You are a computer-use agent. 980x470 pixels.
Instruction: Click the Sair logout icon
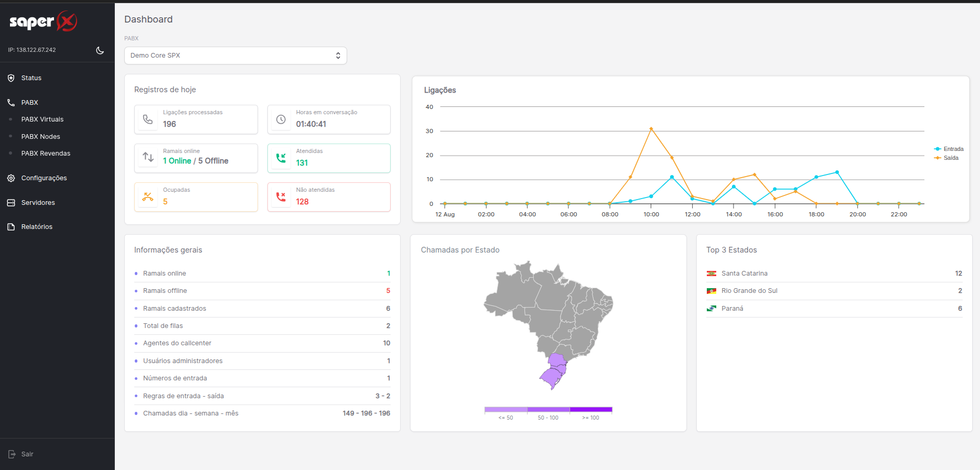click(12, 454)
